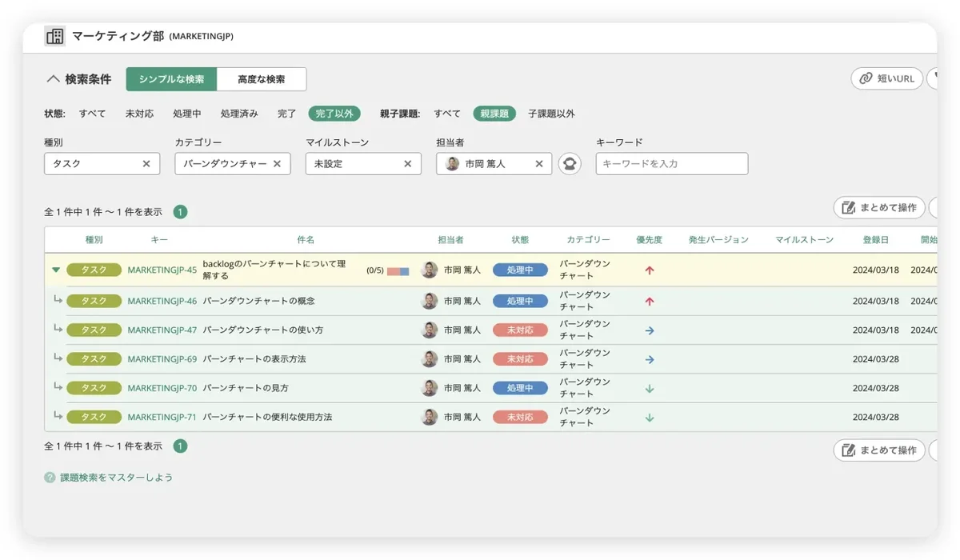Click the 未対応 status badge for MARKETINGJP-47
The image size is (960, 560).
[520, 330]
